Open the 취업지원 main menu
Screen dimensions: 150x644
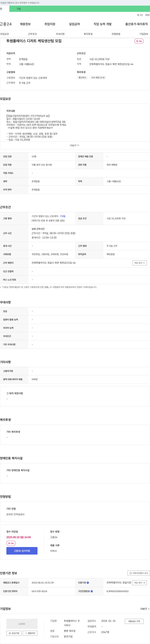pyautogui.click(x=50, y=24)
